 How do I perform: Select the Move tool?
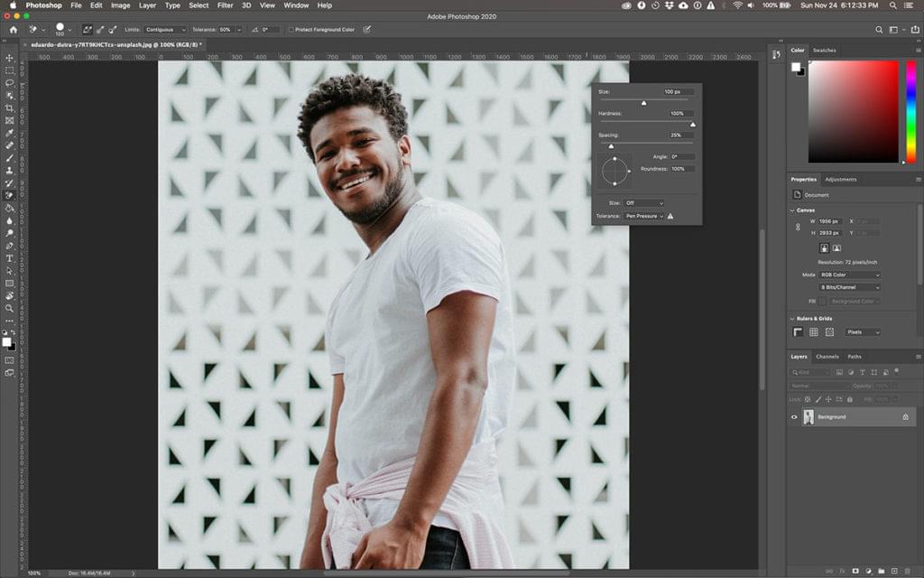pyautogui.click(x=10, y=58)
